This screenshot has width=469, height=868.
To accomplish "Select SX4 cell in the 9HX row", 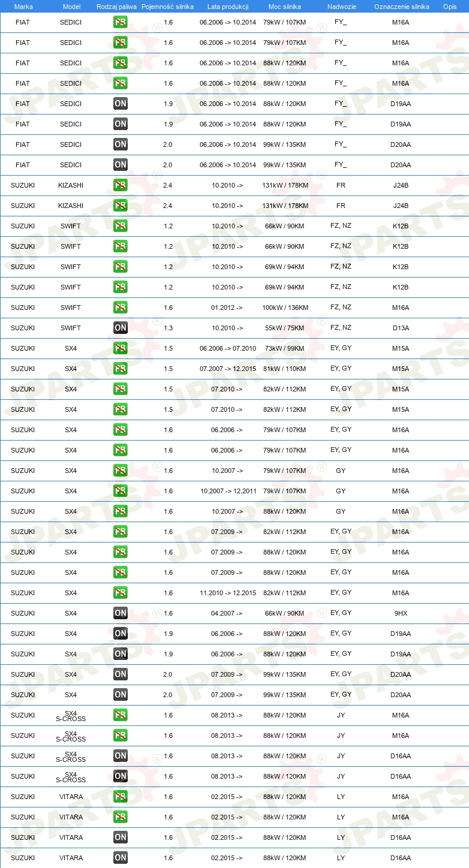I will click(71, 613).
